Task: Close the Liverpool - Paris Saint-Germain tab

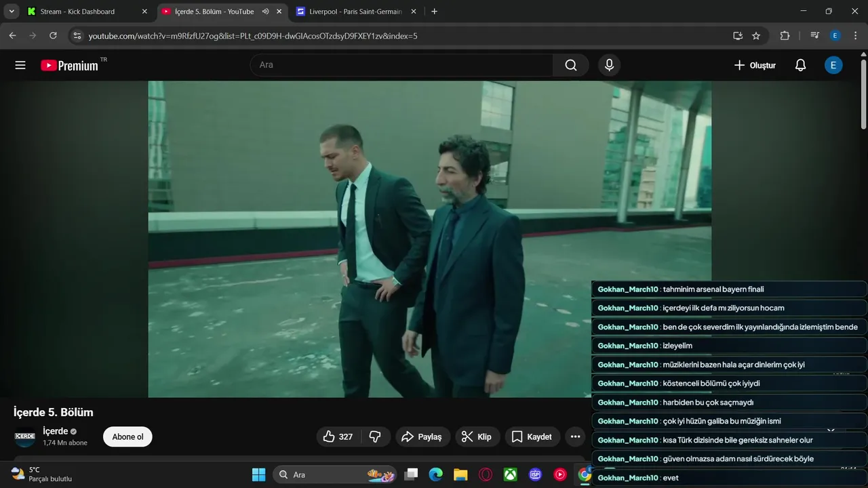Action: 414,12
